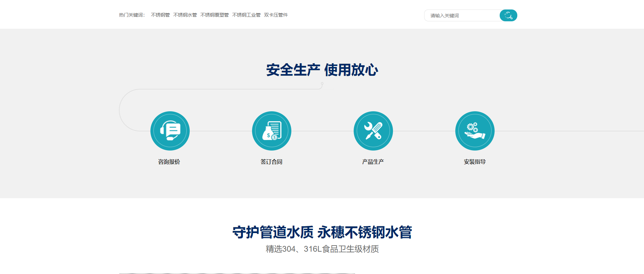This screenshot has height=274, width=644.
Task: Click the 精选304、316L食品卫生级材质 subtitle
Action: [322, 249]
